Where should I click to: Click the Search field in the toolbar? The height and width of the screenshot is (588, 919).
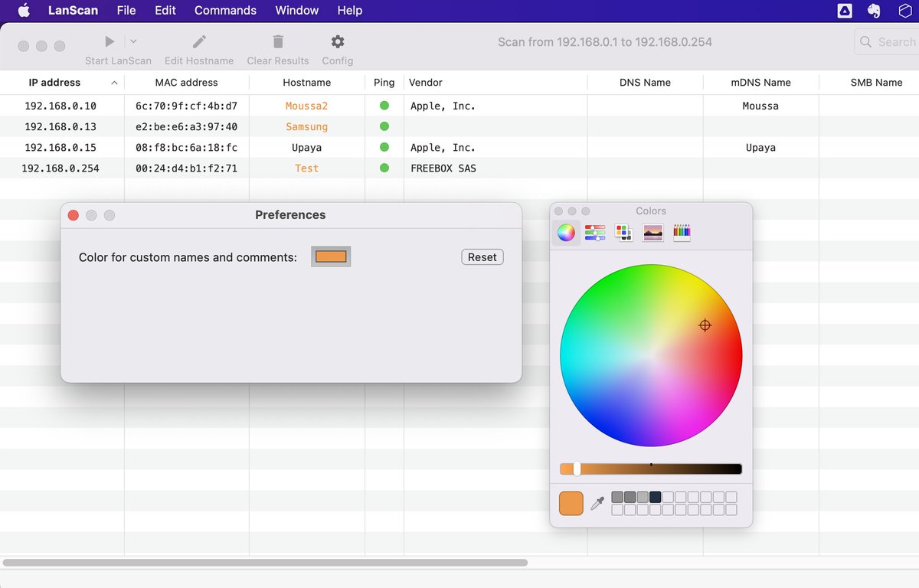click(887, 42)
